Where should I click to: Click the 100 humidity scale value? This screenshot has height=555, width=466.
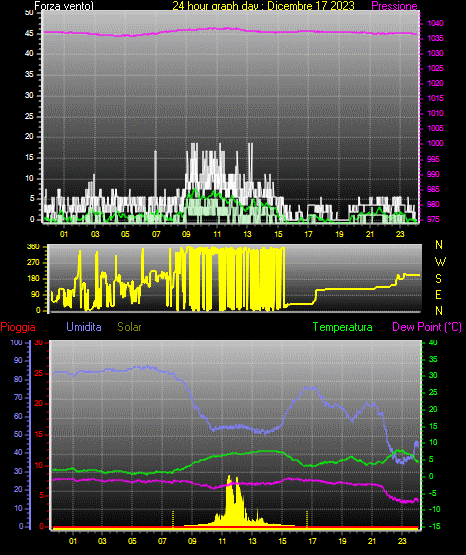coord(16,343)
